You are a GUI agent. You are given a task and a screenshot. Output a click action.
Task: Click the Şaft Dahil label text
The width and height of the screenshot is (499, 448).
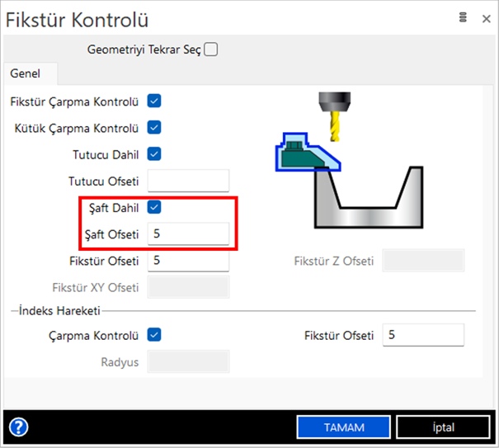click(114, 208)
